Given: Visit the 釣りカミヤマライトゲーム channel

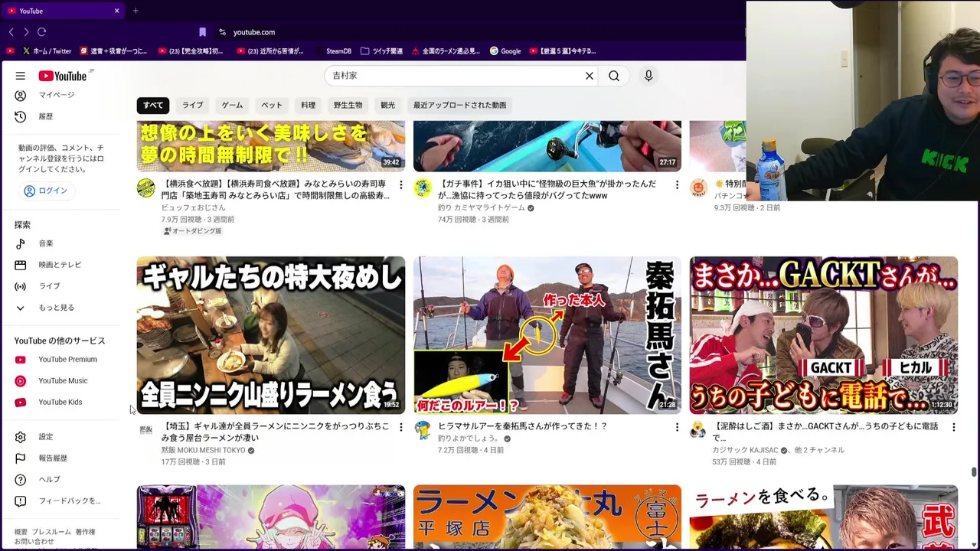Looking at the screenshot, I should 482,207.
